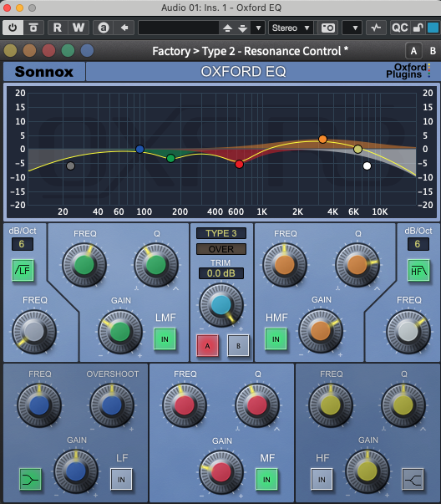Viewport: 441px width, 504px height.
Task: Open the Stereo channel configuration dropdown
Action: pyautogui.click(x=291, y=28)
